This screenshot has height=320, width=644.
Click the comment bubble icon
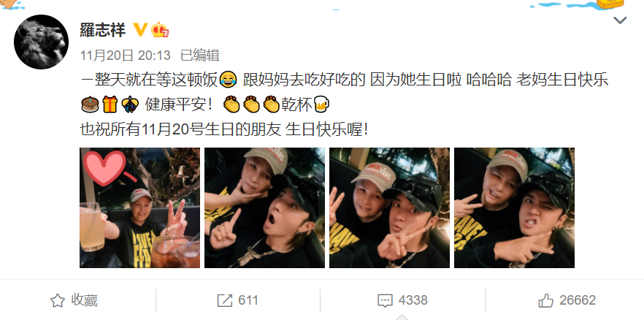point(385,301)
